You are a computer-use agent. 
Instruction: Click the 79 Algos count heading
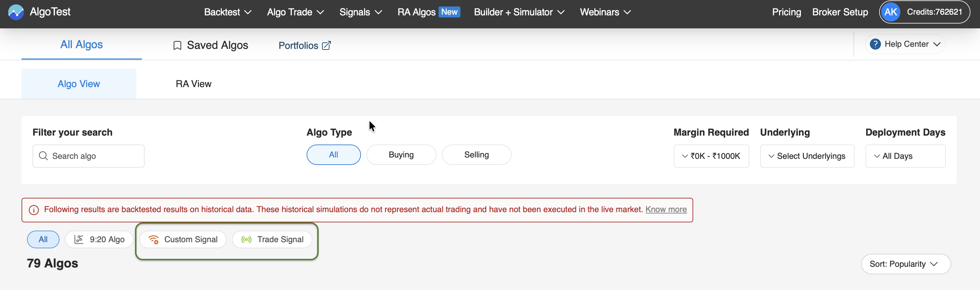point(53,263)
